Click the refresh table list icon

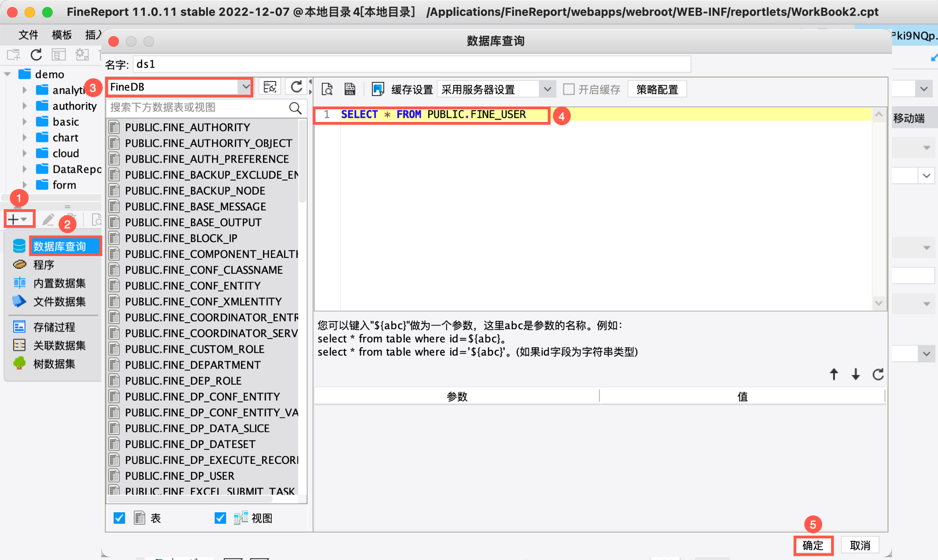[296, 87]
